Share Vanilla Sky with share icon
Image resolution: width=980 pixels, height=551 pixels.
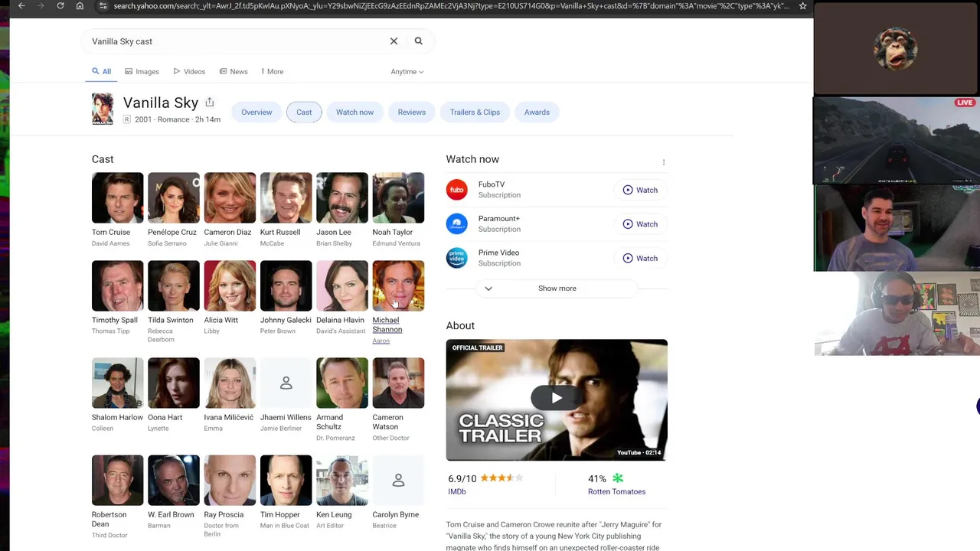point(209,102)
